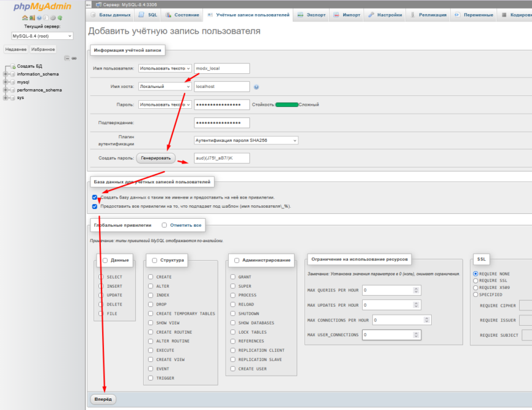Click the phpMyAdmin logo
Viewport: 532px width, 410px height.
pos(42,7)
